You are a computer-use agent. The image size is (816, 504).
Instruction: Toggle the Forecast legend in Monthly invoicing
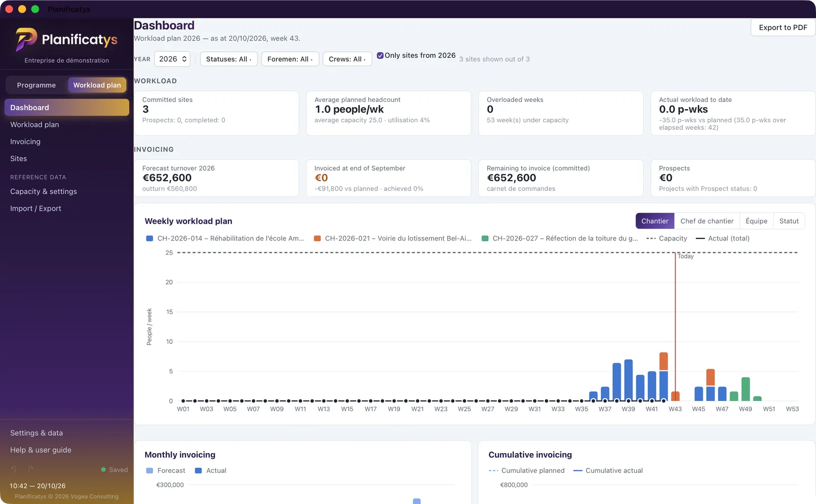(166, 471)
